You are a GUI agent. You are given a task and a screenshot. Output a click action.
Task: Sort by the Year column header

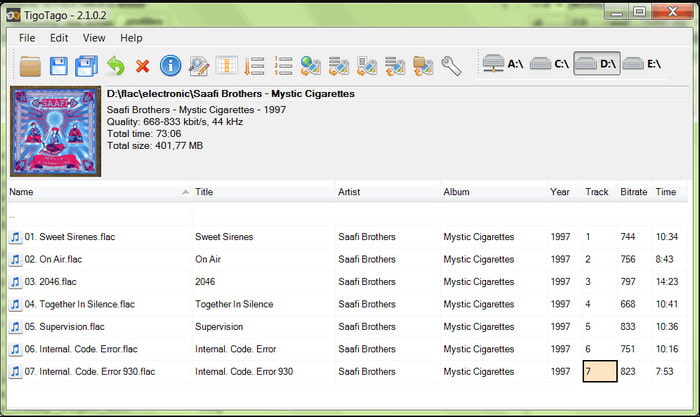[565, 192]
